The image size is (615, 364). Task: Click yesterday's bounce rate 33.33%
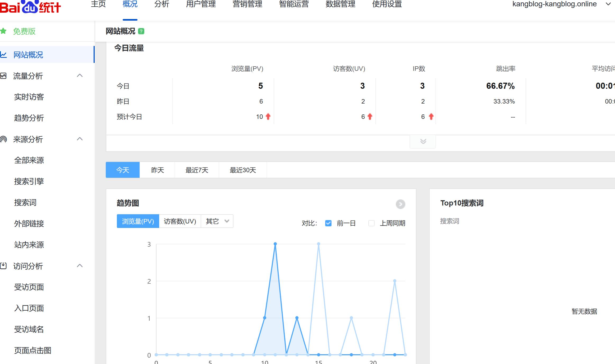tap(504, 101)
